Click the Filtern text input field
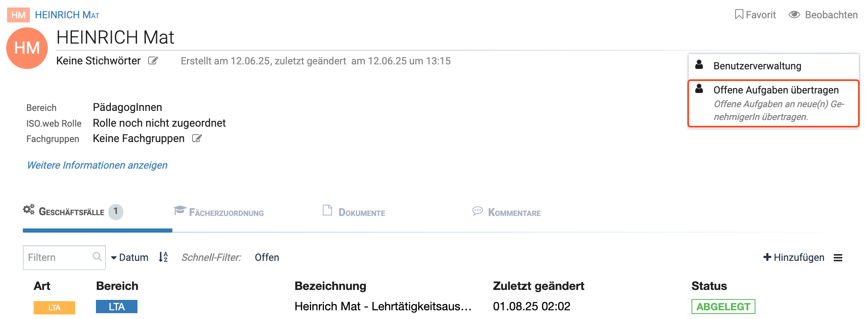 pos(58,258)
